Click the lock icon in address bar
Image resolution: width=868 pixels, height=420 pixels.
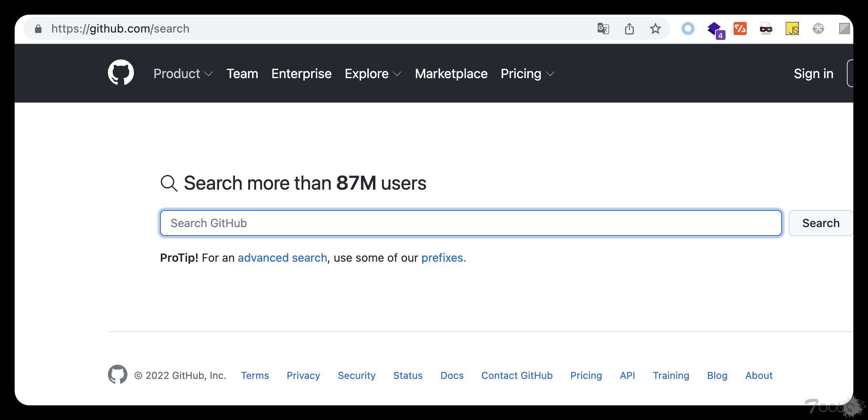tap(38, 28)
